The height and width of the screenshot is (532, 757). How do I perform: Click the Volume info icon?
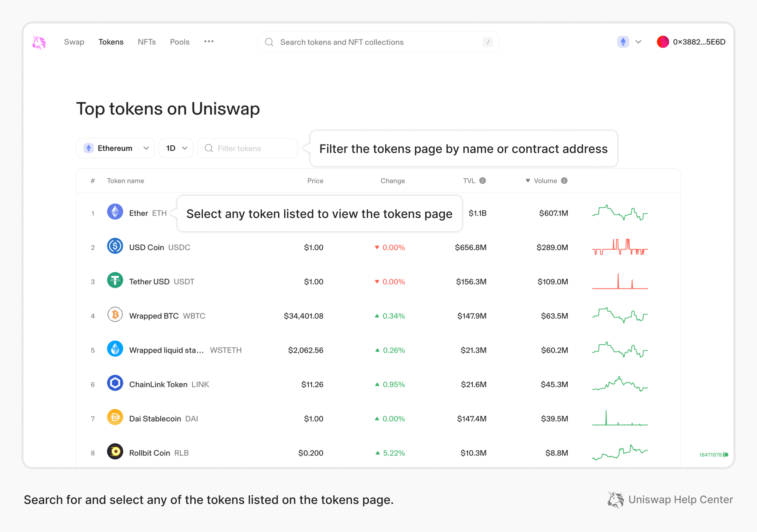564,181
